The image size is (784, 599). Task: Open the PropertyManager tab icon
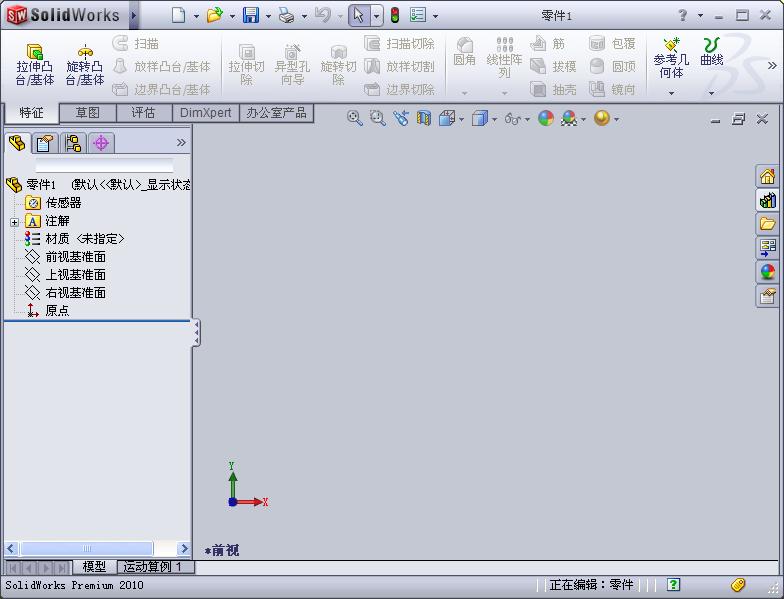pos(44,144)
